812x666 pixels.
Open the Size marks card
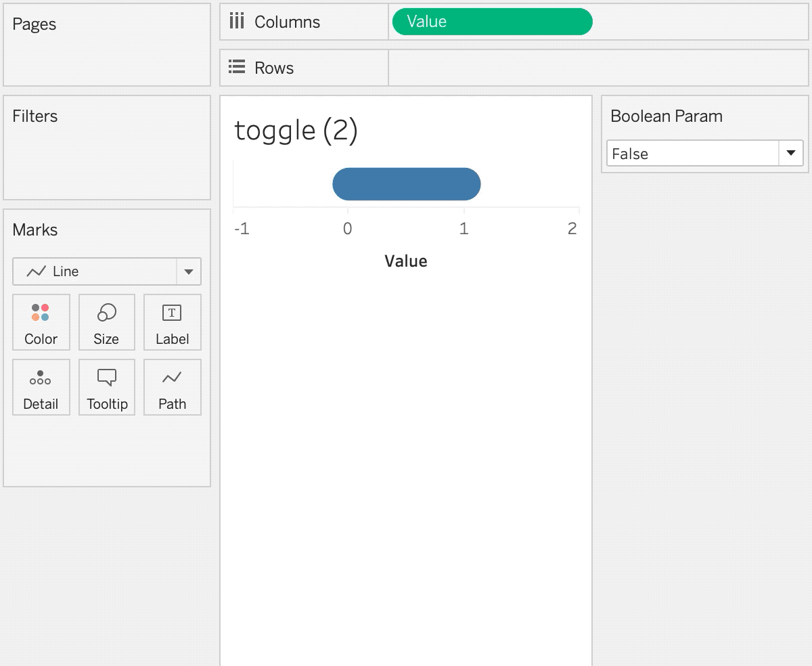tap(107, 322)
